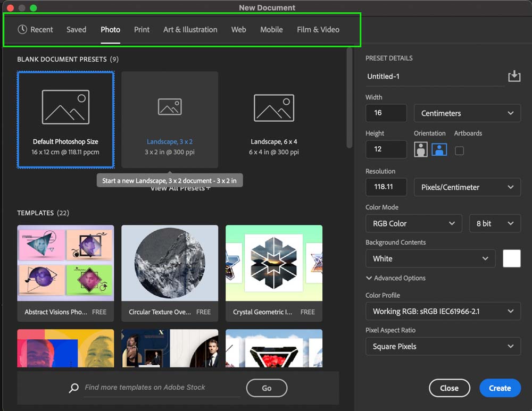Select the Crystal Geometric template thumbnail
Screen dimensions: 532x411
(x=274, y=263)
